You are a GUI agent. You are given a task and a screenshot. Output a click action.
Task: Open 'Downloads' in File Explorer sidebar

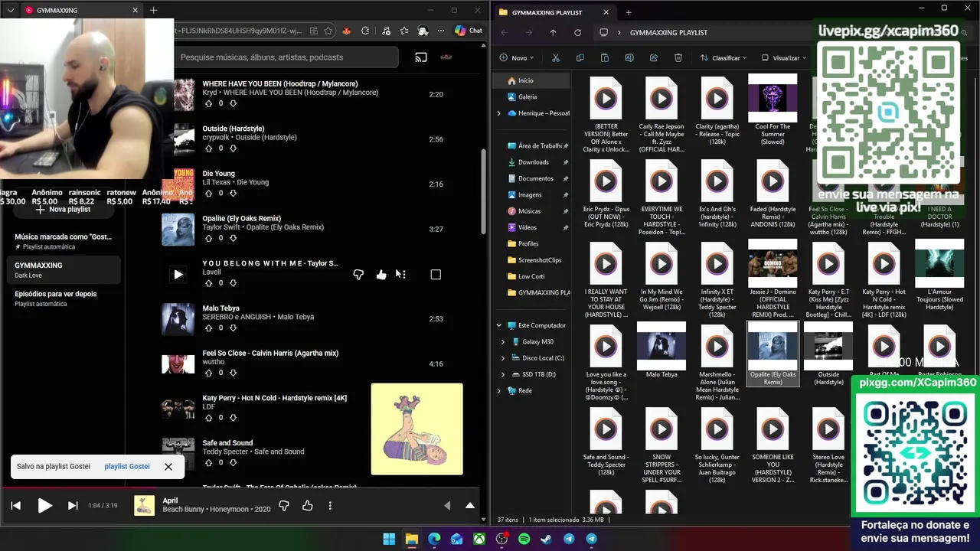[534, 162]
